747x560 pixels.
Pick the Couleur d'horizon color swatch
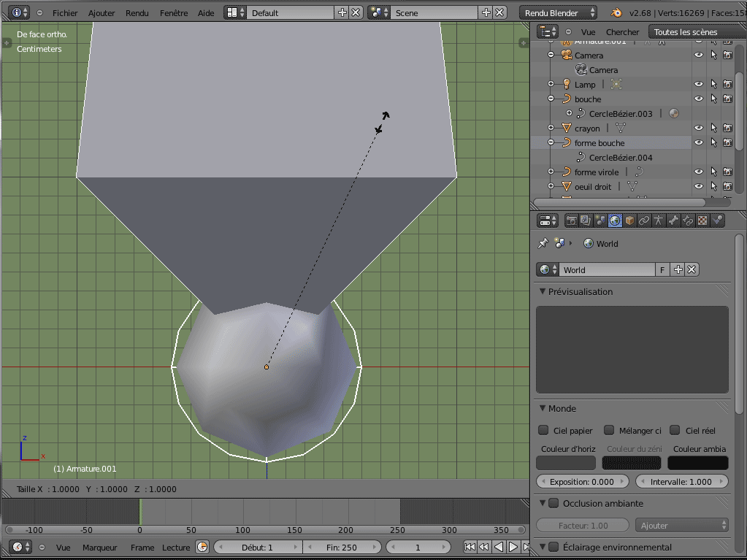click(566, 462)
